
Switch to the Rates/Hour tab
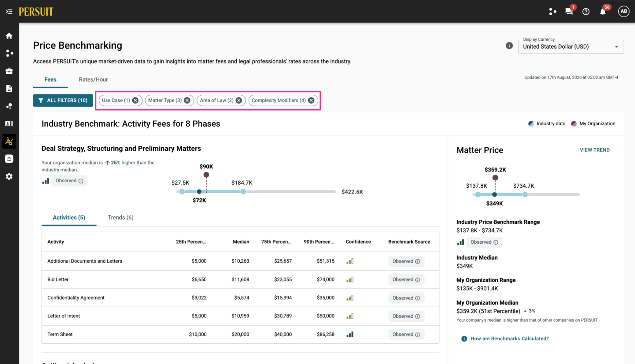click(x=93, y=79)
